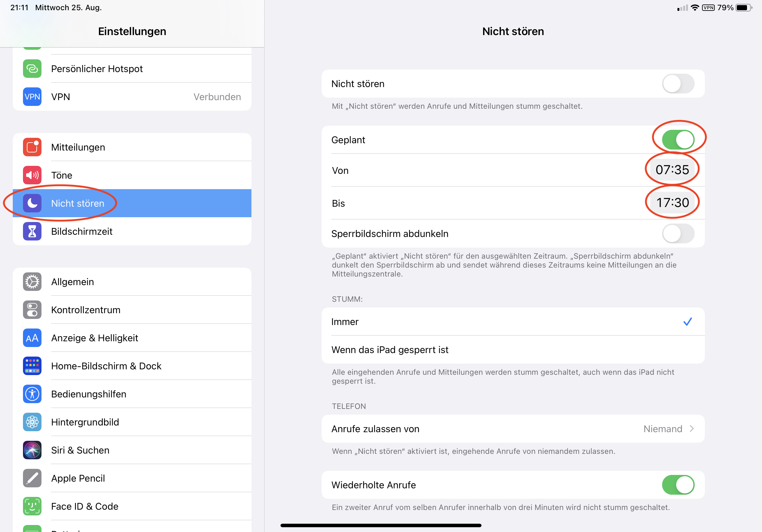
Task: Disable the Wiederholte Anrufe switch
Action: point(678,485)
